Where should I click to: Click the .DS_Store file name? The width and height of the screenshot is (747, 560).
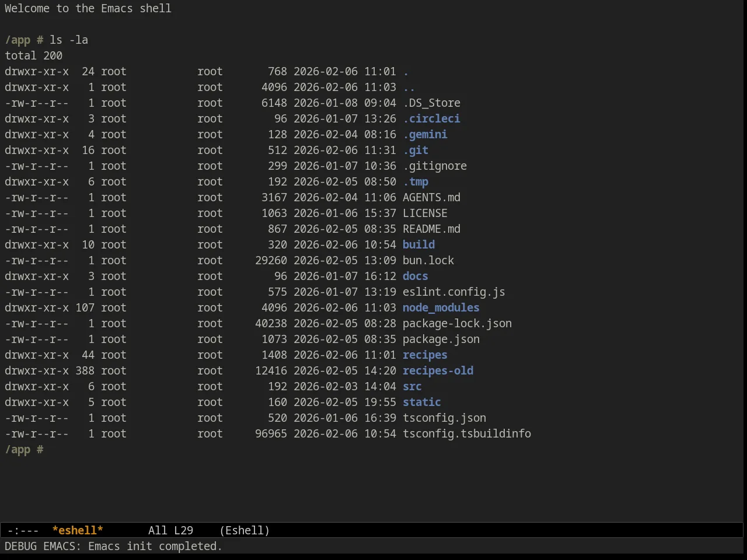[431, 103]
